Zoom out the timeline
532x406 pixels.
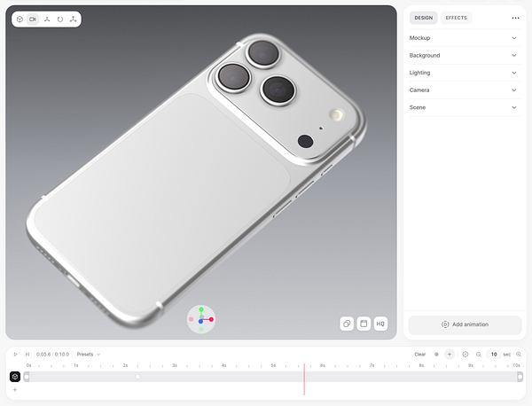pyautogui.click(x=479, y=354)
